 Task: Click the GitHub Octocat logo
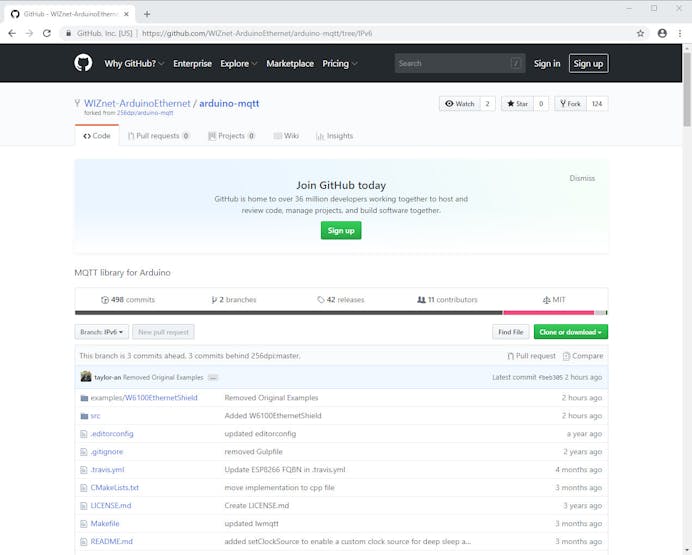[x=83, y=63]
